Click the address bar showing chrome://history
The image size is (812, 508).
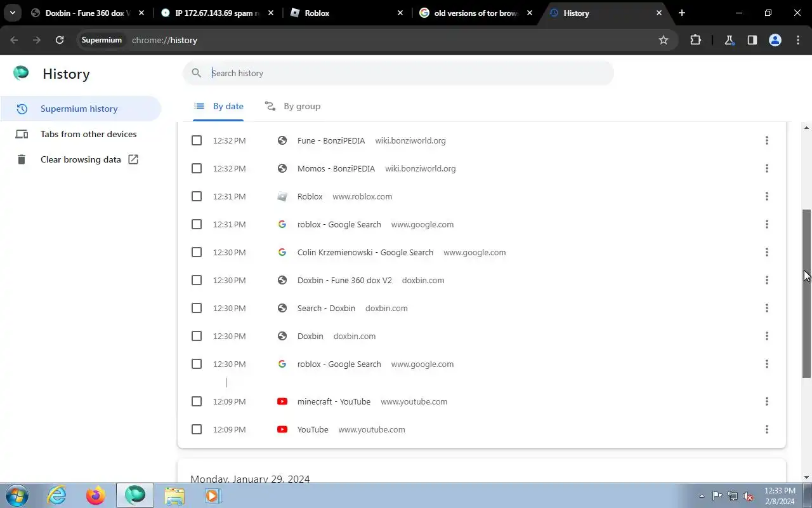point(376,40)
